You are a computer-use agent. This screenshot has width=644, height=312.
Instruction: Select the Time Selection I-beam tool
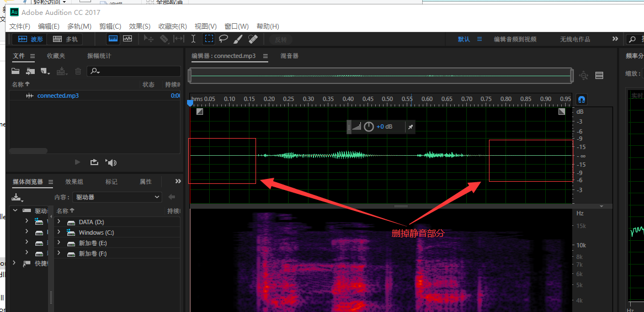point(194,39)
